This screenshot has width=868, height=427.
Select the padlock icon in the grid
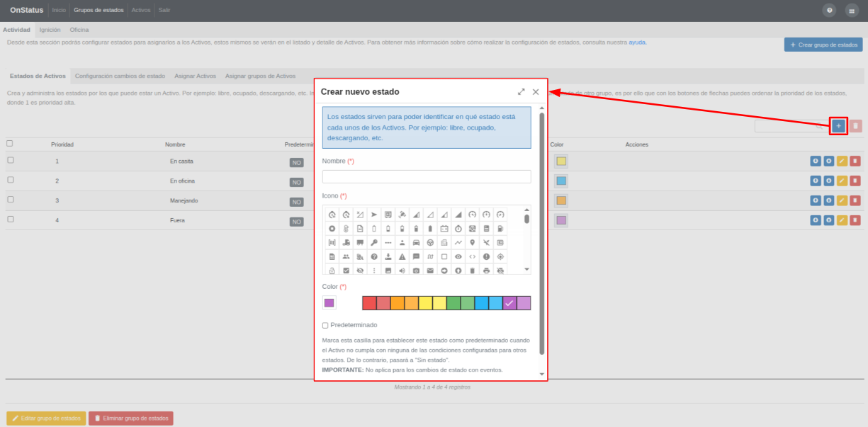332,271
